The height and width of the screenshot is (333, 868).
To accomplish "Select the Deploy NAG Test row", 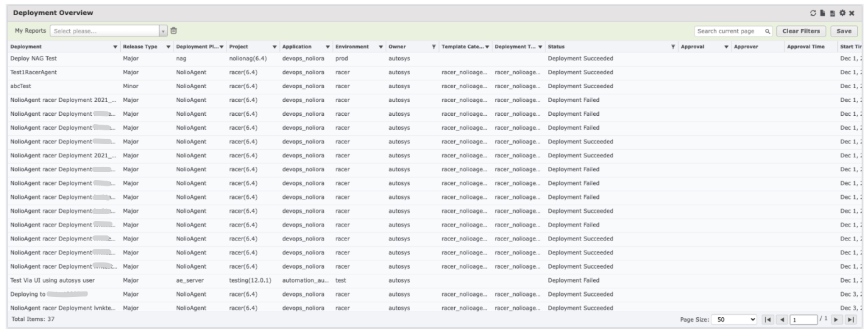I will click(34, 59).
